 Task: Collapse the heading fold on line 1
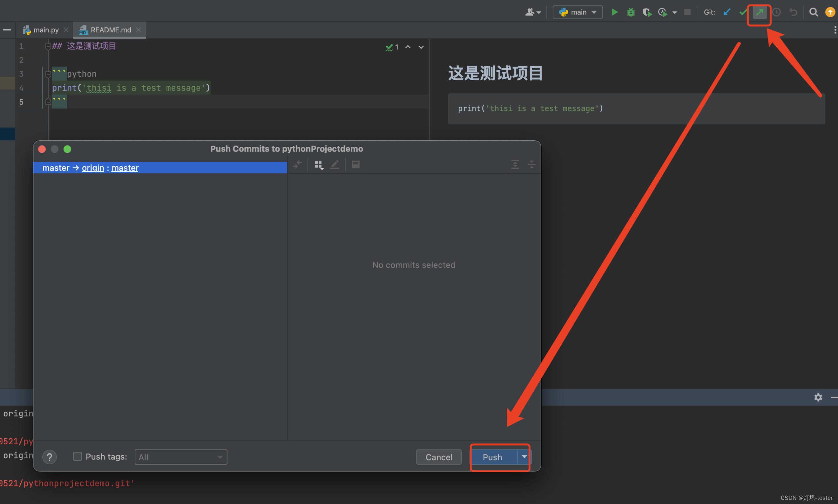click(48, 47)
